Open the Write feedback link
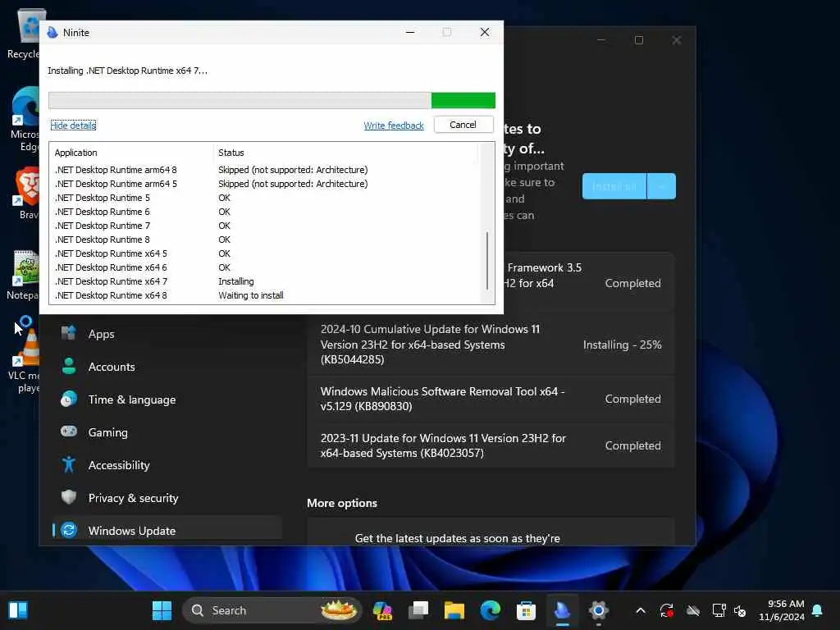 pyautogui.click(x=393, y=126)
